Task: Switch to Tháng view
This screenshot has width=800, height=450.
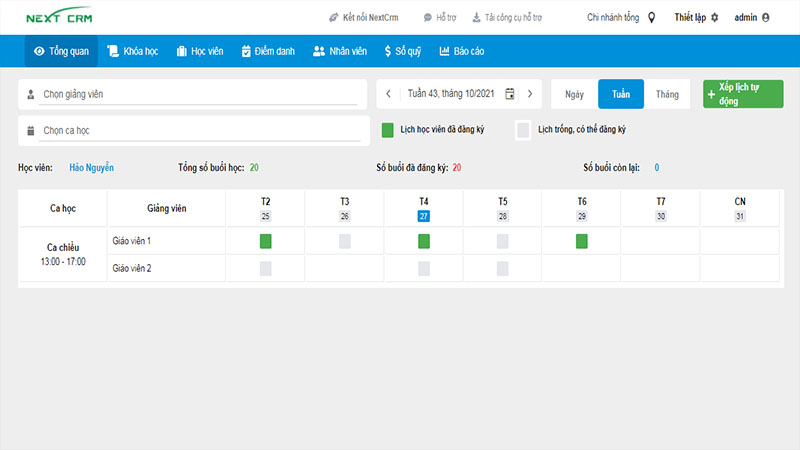Action: [x=667, y=94]
